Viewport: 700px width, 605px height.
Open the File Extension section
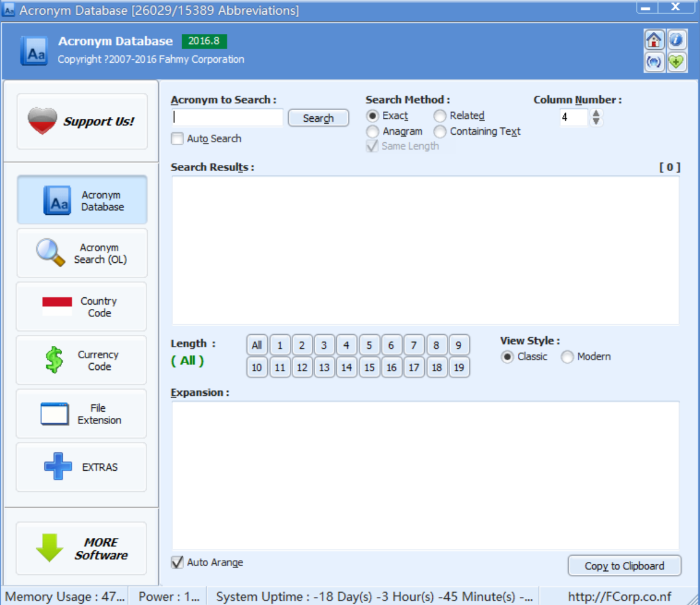81,414
